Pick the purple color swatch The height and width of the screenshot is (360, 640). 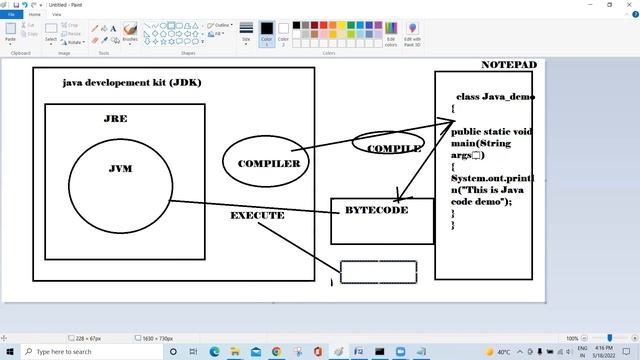(378, 25)
